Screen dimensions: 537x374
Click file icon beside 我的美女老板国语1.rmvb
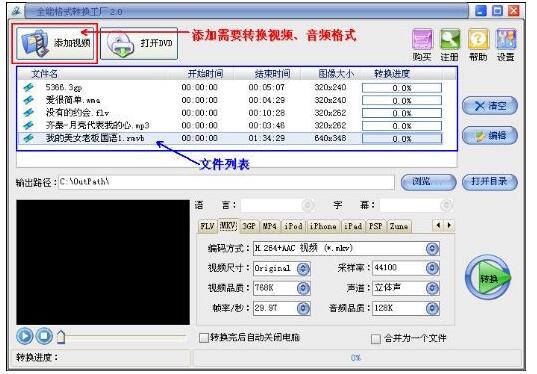tap(28, 138)
